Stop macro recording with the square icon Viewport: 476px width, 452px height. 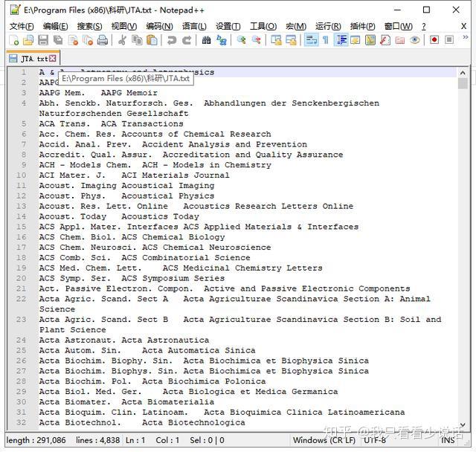click(449, 40)
